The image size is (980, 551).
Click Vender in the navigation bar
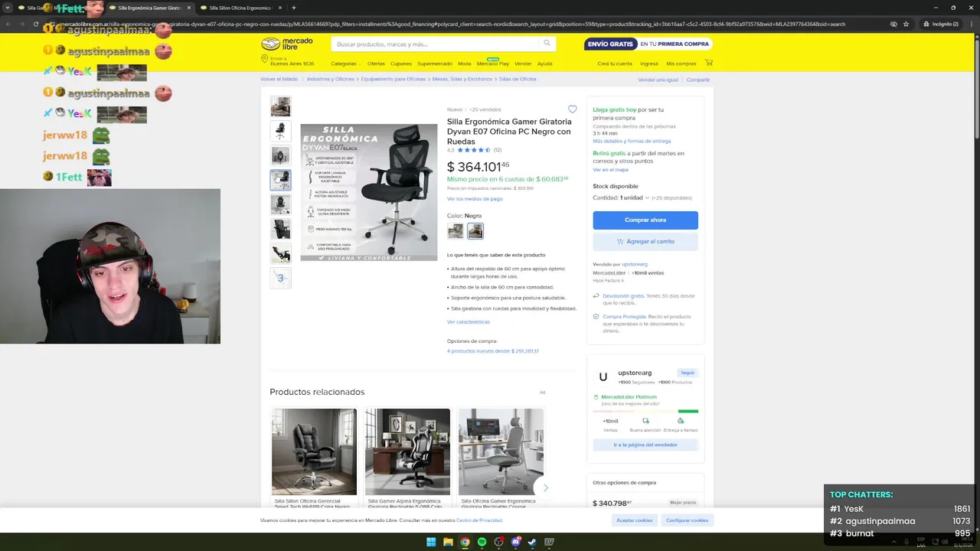point(523,64)
